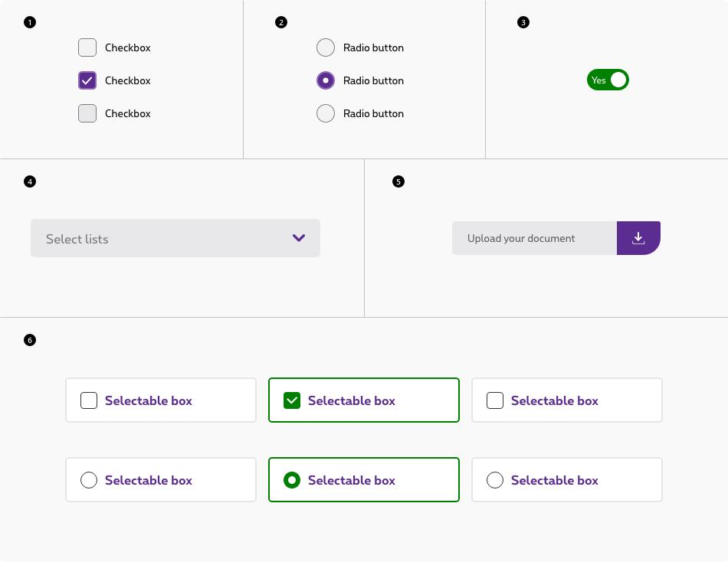Check the first unchecked Checkbox
This screenshot has width=728, height=562.
[87, 47]
